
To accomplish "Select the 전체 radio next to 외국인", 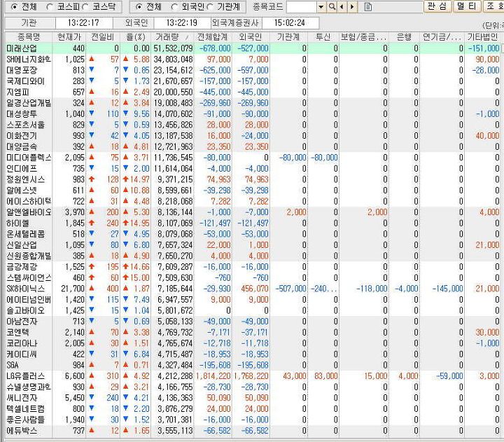I will tap(139, 7).
